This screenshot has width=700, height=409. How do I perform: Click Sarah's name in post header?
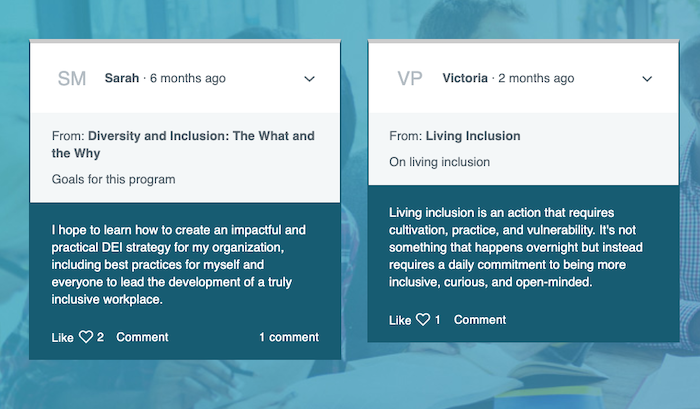[122, 78]
